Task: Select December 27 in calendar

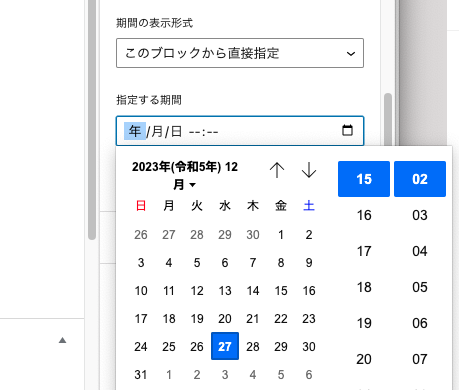Action: [x=225, y=346]
